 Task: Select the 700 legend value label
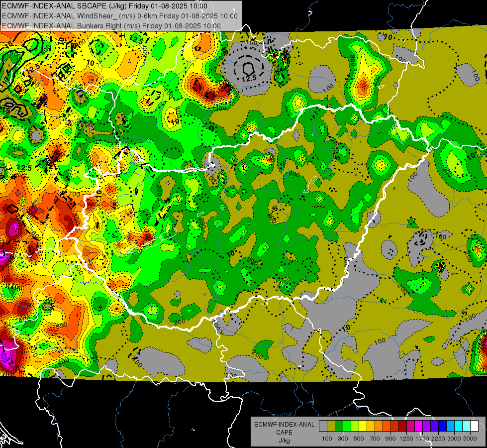pos(375,439)
